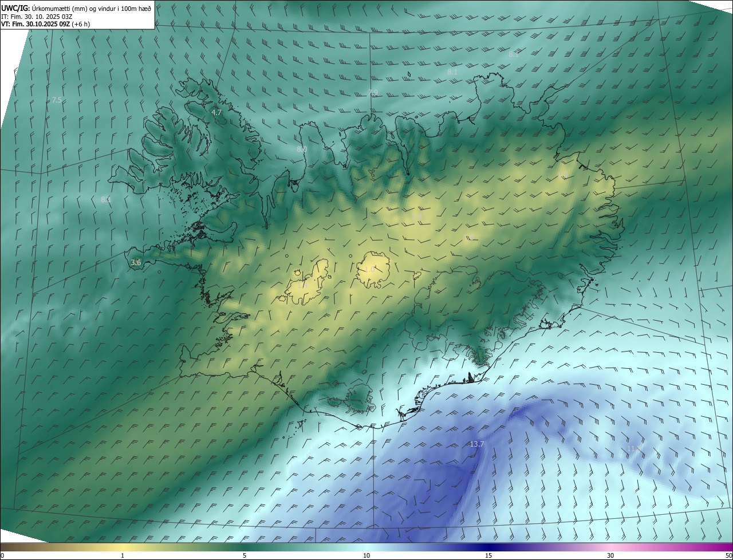Click the 11.5 value label over the ocean
The image size is (733, 560).
pyautogui.click(x=633, y=448)
